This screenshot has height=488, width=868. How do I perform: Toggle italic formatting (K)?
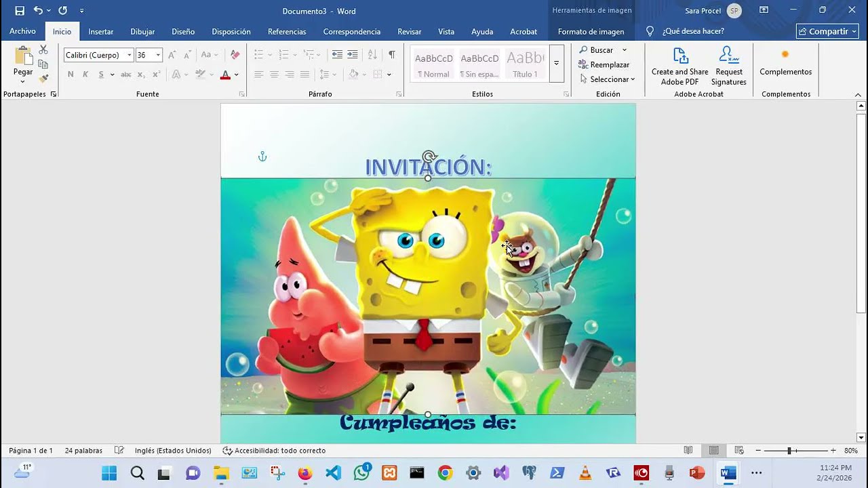(x=85, y=75)
